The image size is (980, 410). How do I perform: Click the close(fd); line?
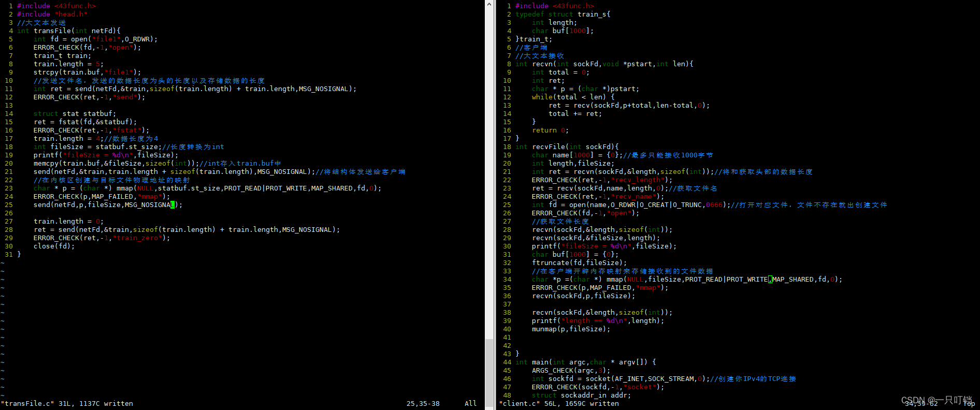(x=54, y=246)
